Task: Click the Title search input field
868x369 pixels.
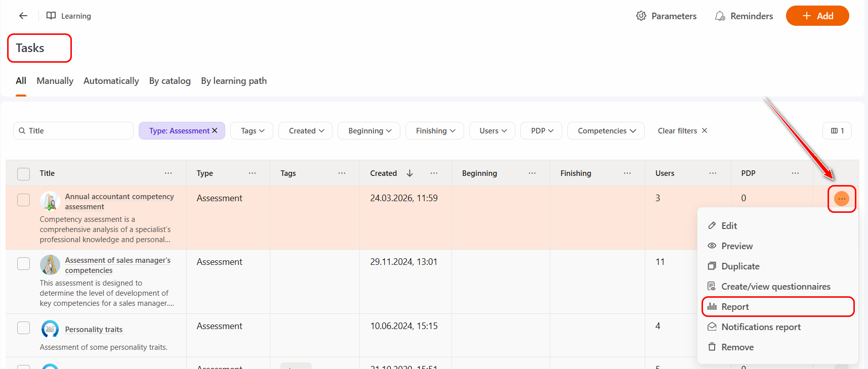Action: pyautogui.click(x=76, y=131)
